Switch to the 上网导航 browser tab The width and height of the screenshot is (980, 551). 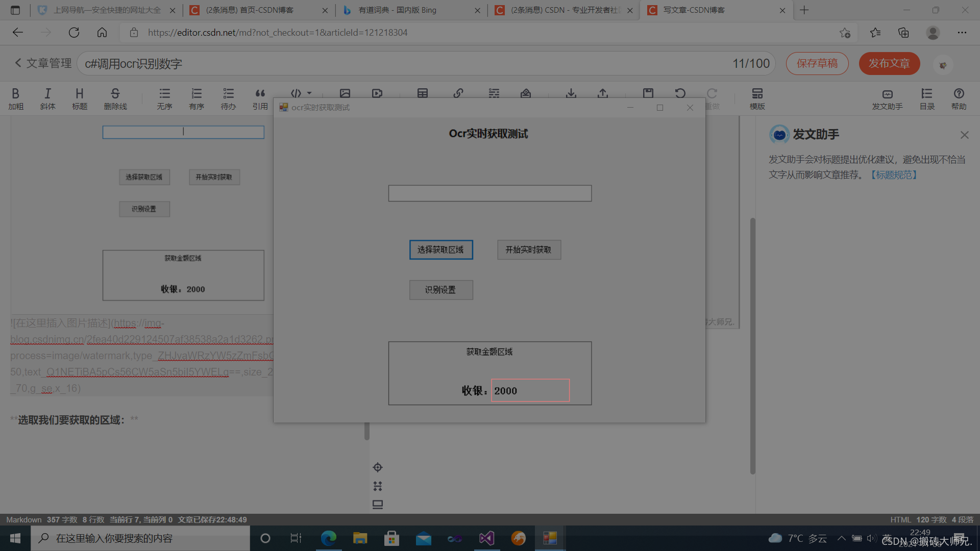click(x=107, y=10)
